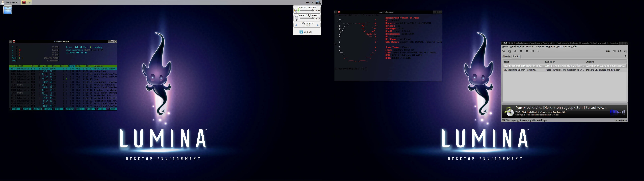Open the search tool in Audacious
644x181 pixels.
point(504,51)
